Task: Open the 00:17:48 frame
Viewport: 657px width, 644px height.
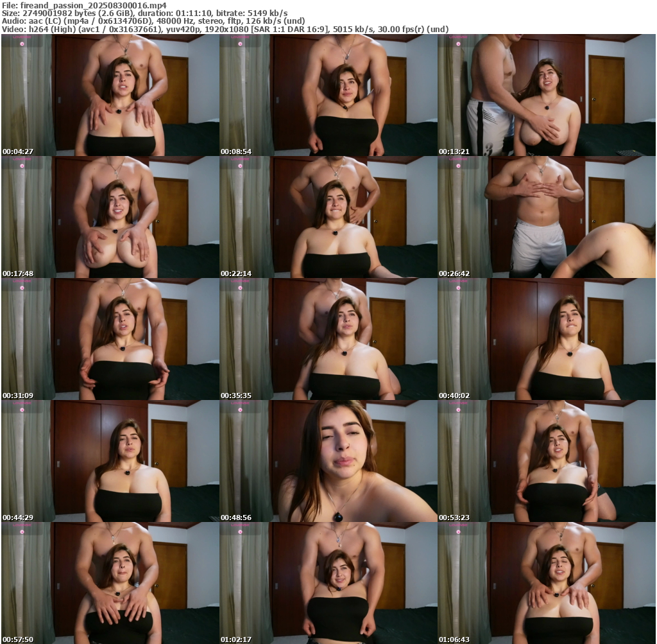Action: 110,217
